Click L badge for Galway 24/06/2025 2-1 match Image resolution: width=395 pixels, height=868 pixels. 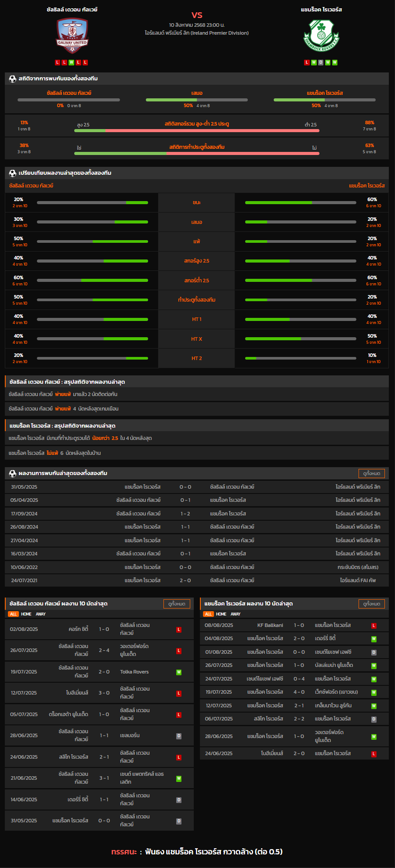[x=179, y=757]
